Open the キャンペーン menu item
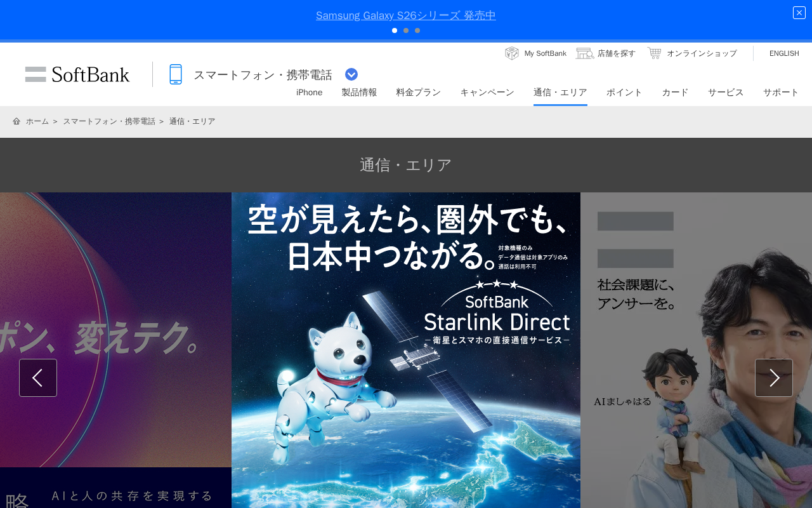The image size is (812, 508). [x=487, y=92]
